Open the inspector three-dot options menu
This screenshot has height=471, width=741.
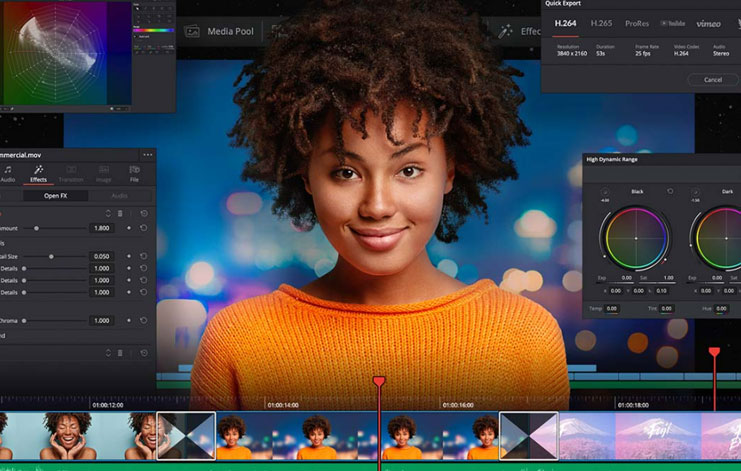click(148, 155)
